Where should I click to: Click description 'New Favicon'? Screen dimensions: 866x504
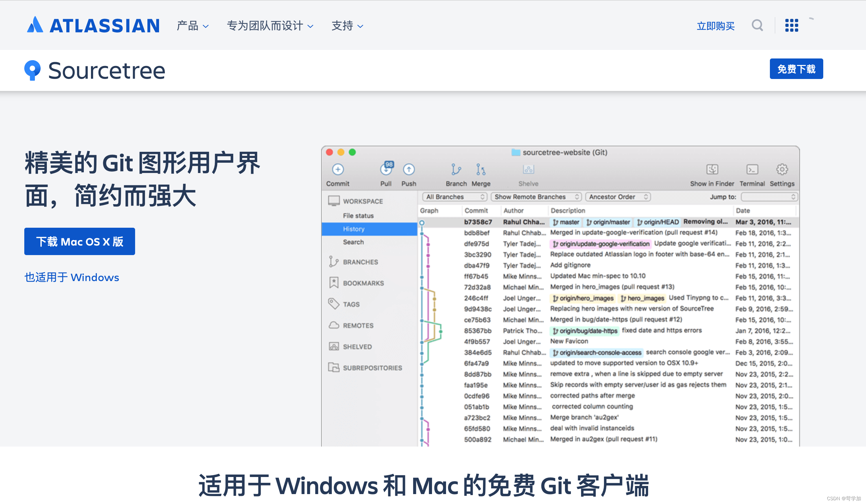[569, 341]
